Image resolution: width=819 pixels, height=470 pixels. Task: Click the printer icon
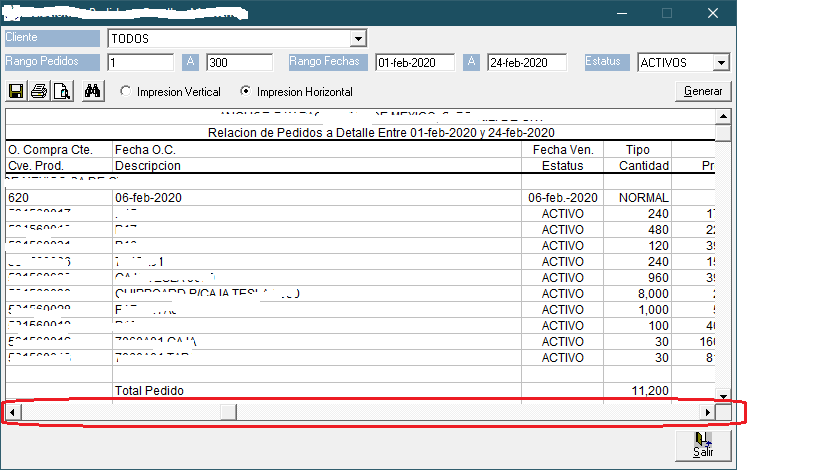(x=39, y=91)
